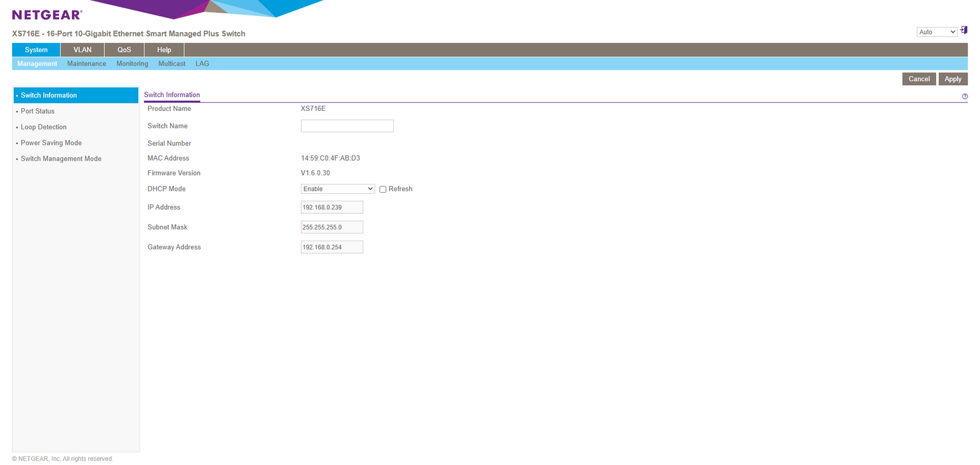Click the Cancel button
Screen dimensions: 980x465
tap(919, 79)
